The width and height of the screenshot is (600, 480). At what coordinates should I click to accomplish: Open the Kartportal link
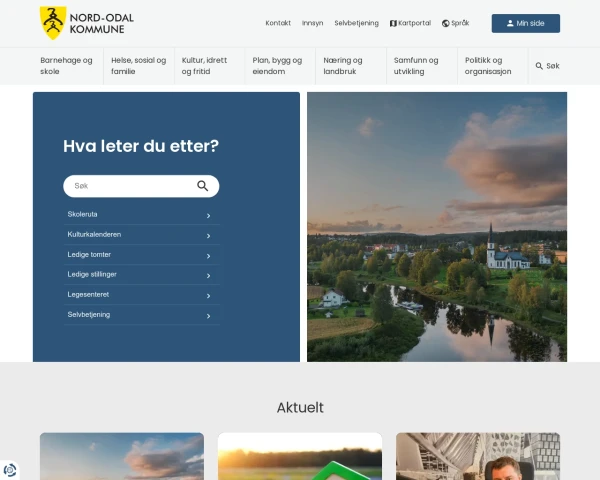(x=410, y=23)
